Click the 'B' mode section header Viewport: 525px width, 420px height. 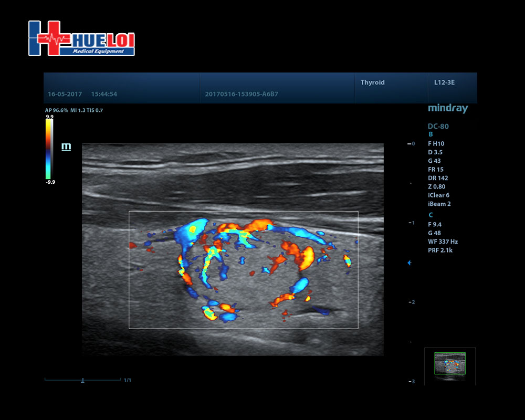tap(430, 134)
